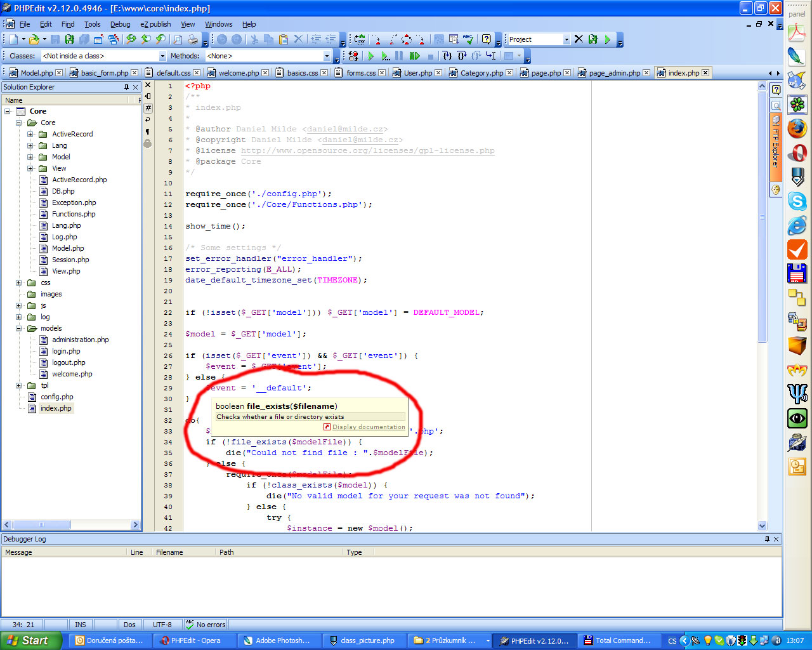
Task: Click the Total Commander floppy icon in side panel
Action: coord(797,274)
